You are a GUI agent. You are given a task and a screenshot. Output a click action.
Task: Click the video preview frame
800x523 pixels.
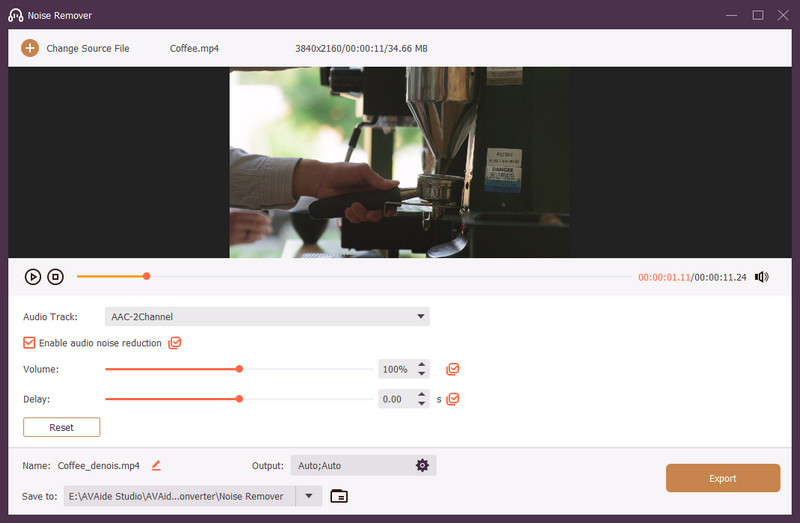click(x=399, y=162)
